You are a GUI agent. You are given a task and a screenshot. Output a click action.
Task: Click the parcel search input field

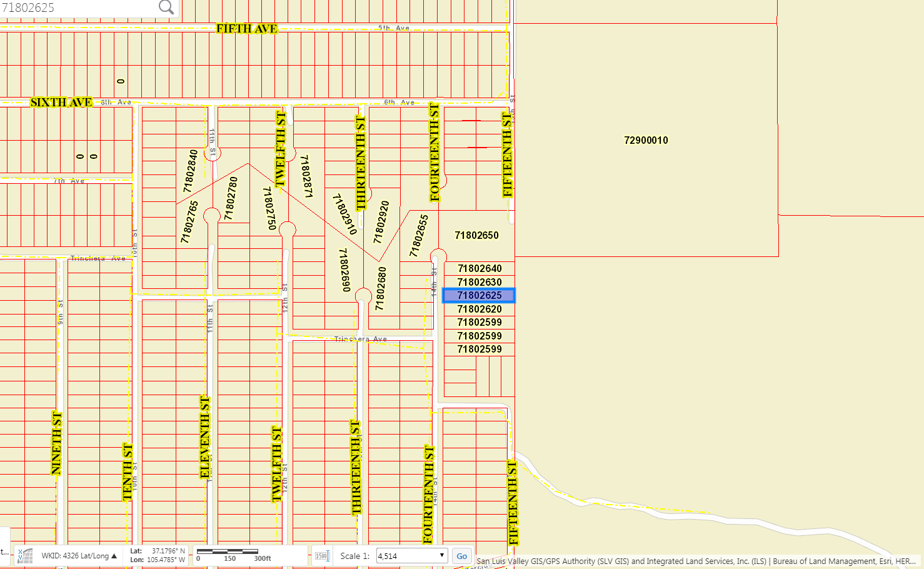pos(78,8)
